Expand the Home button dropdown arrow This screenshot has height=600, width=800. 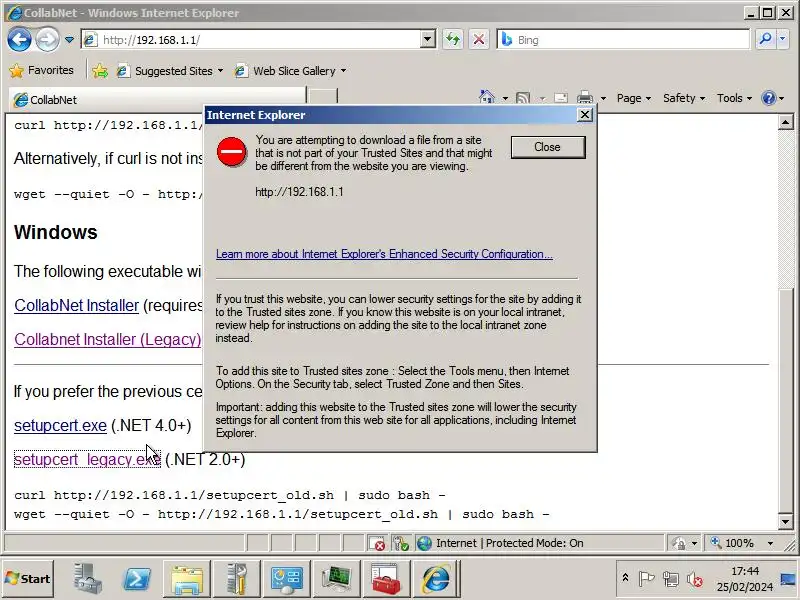pos(505,98)
